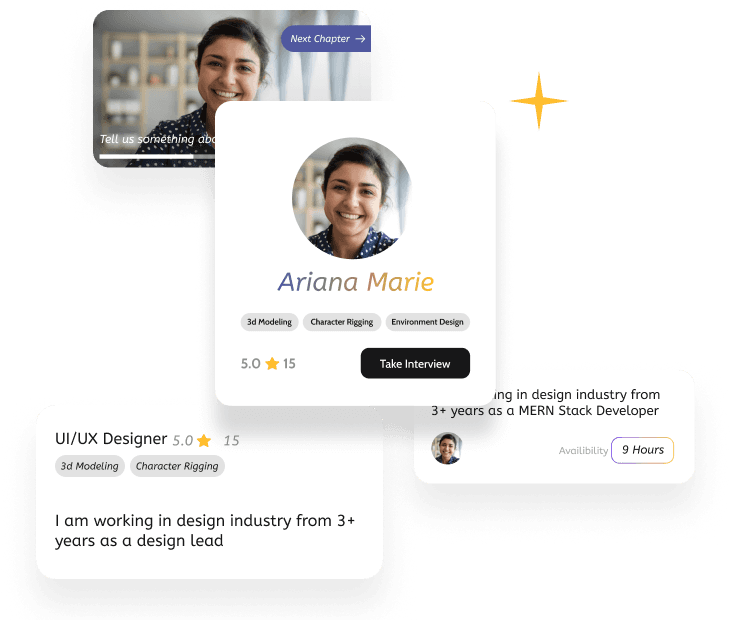The height and width of the screenshot is (620, 731).
Task: Click the yellow four-point sparkle icon
Action: click(x=539, y=101)
